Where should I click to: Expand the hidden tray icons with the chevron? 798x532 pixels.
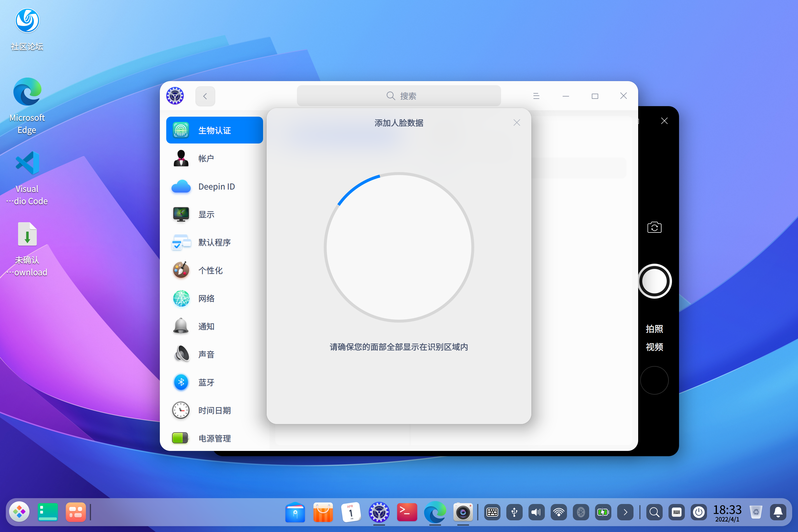coord(625,512)
